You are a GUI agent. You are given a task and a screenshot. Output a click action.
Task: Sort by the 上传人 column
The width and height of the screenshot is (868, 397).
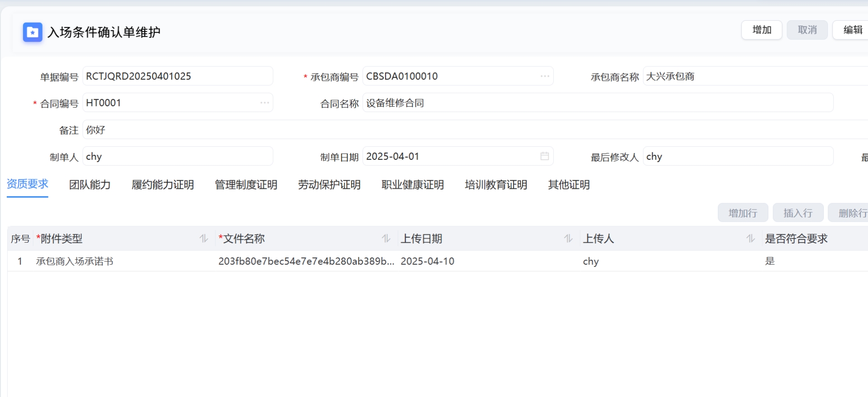pos(751,238)
